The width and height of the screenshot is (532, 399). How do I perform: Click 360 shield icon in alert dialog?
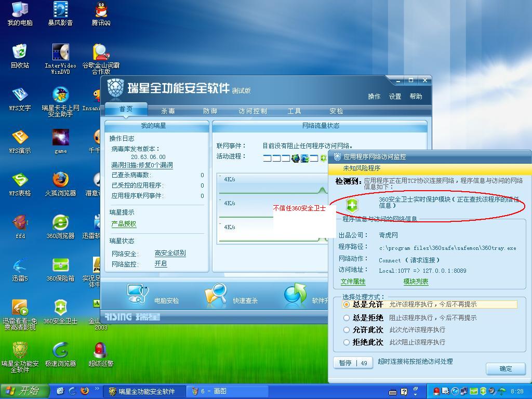coord(353,205)
